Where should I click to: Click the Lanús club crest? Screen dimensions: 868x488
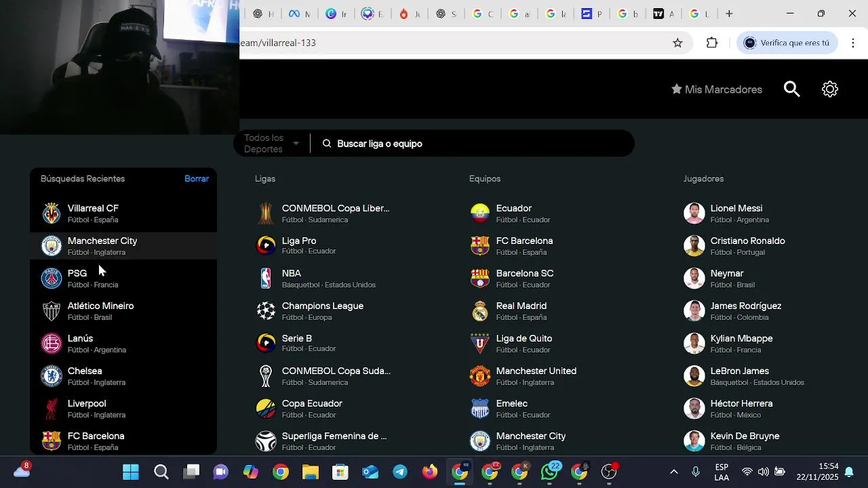pyautogui.click(x=52, y=344)
